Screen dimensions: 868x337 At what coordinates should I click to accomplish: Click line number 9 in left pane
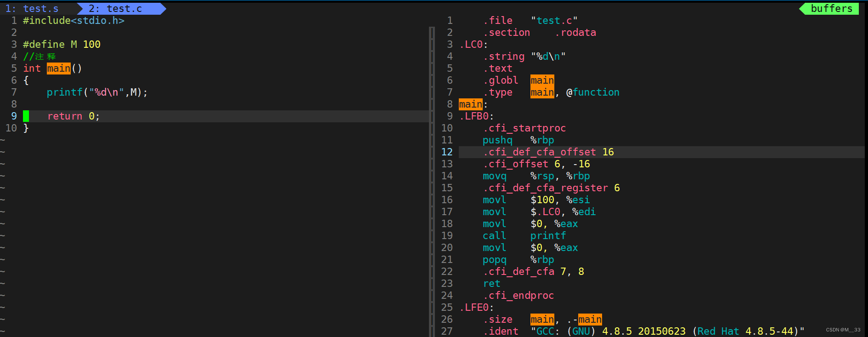[x=14, y=116]
